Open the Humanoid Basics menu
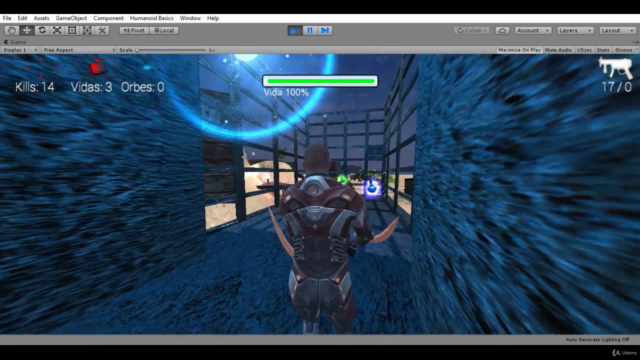 (x=152, y=18)
